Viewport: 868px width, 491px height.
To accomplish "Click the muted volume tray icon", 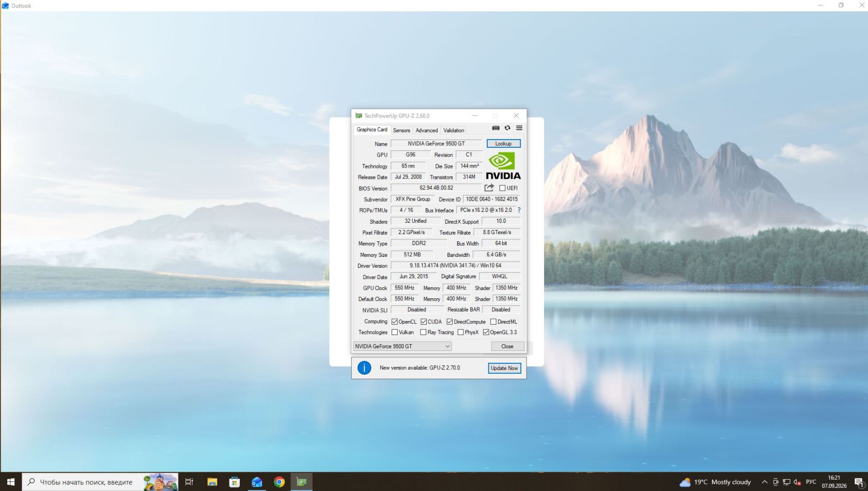I will [797, 482].
